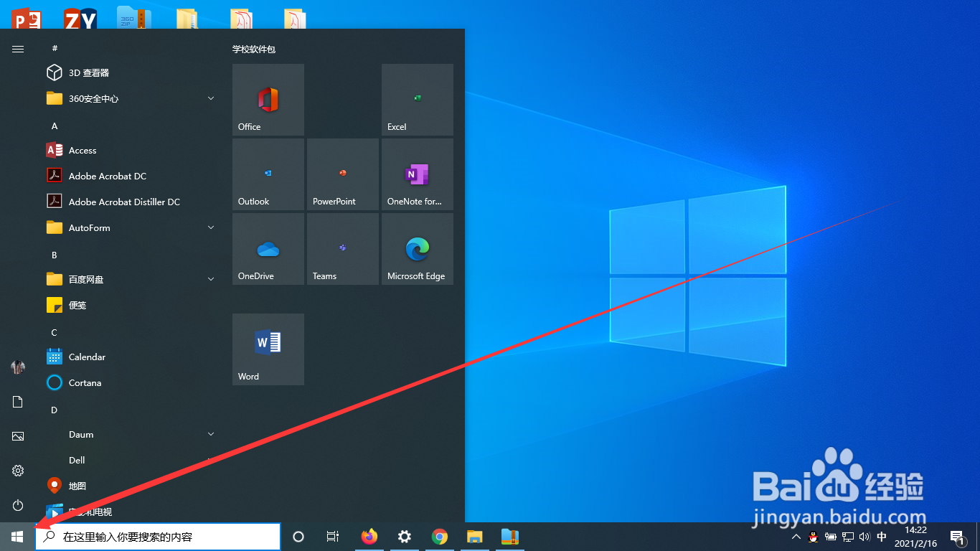Screen dimensions: 980x551
Task: Launch Adobe Acrobat DC
Action: [131, 176]
